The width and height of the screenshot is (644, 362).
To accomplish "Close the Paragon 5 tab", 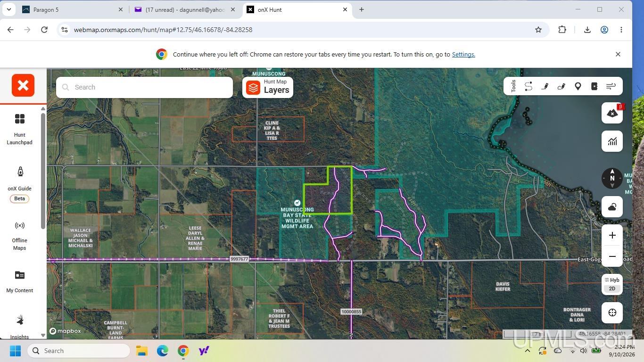I will [121, 9].
